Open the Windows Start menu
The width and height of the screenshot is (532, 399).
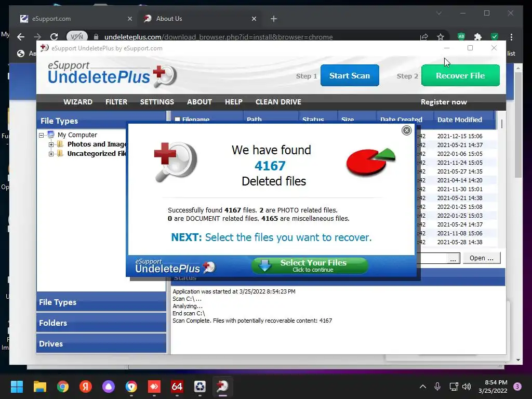(17, 387)
